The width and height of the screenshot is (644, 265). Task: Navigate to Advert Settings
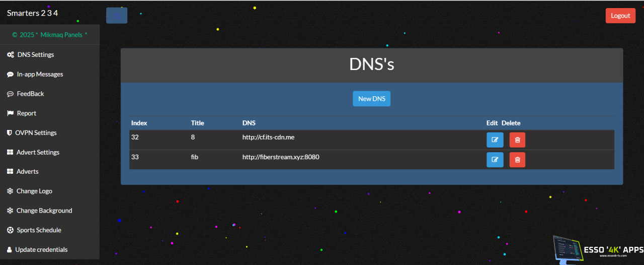click(x=38, y=152)
